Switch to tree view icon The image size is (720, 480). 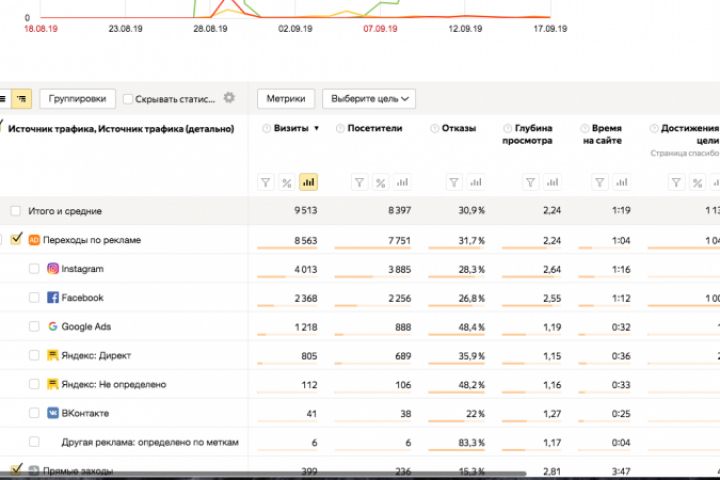click(x=22, y=99)
